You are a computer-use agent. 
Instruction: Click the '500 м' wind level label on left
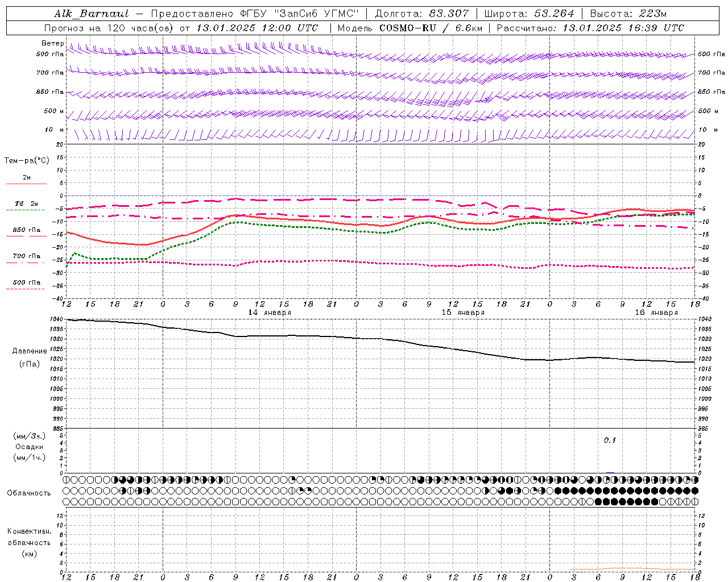coord(54,111)
